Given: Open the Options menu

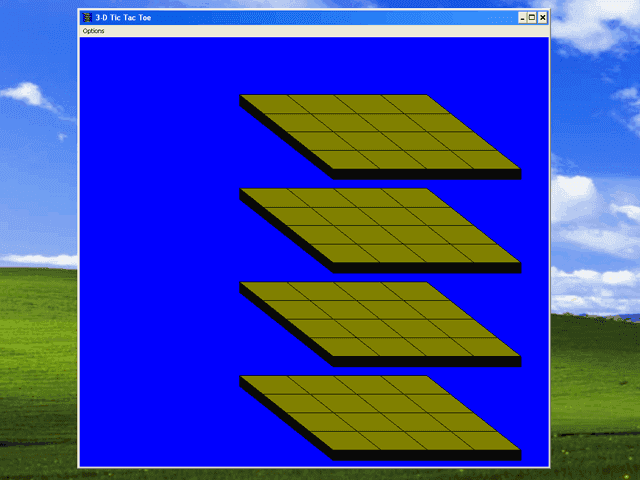Looking at the screenshot, I should [x=93, y=31].
